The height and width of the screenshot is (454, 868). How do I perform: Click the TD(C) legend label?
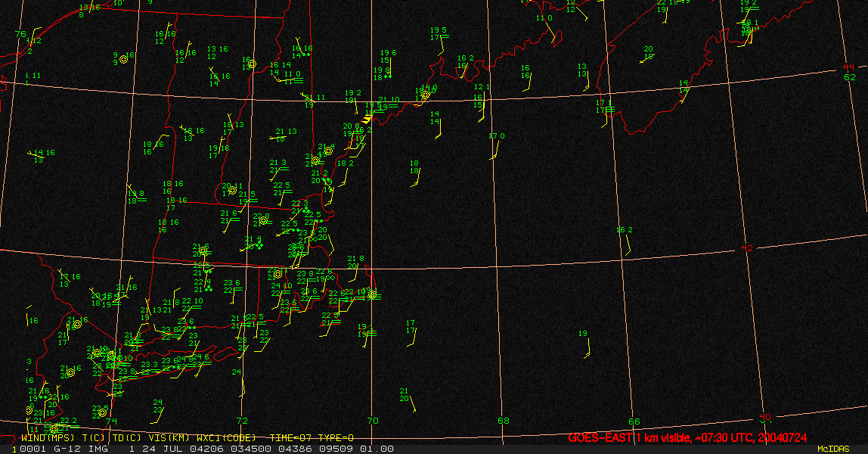[x=126, y=438]
